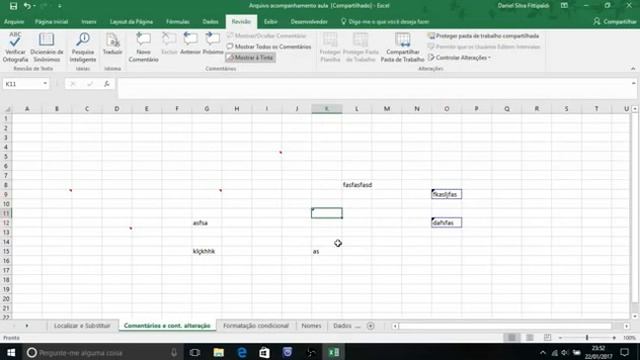Screen dimensions: 640x360
Task: Switch to Nomes sheet tab
Action: point(311,326)
